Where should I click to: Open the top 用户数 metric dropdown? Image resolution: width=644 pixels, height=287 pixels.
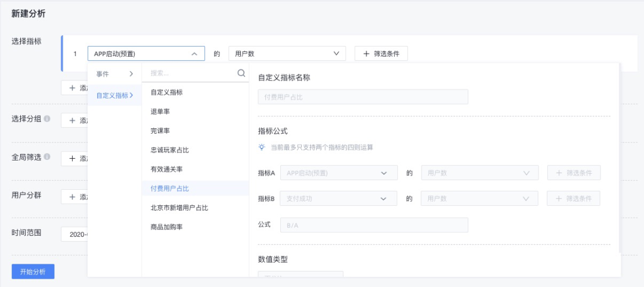(287, 54)
